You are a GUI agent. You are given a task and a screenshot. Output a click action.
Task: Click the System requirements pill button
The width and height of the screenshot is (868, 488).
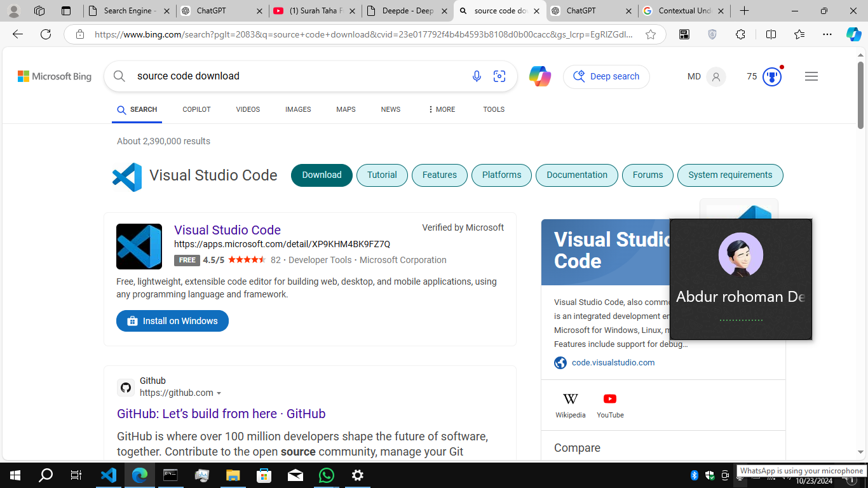[730, 175]
